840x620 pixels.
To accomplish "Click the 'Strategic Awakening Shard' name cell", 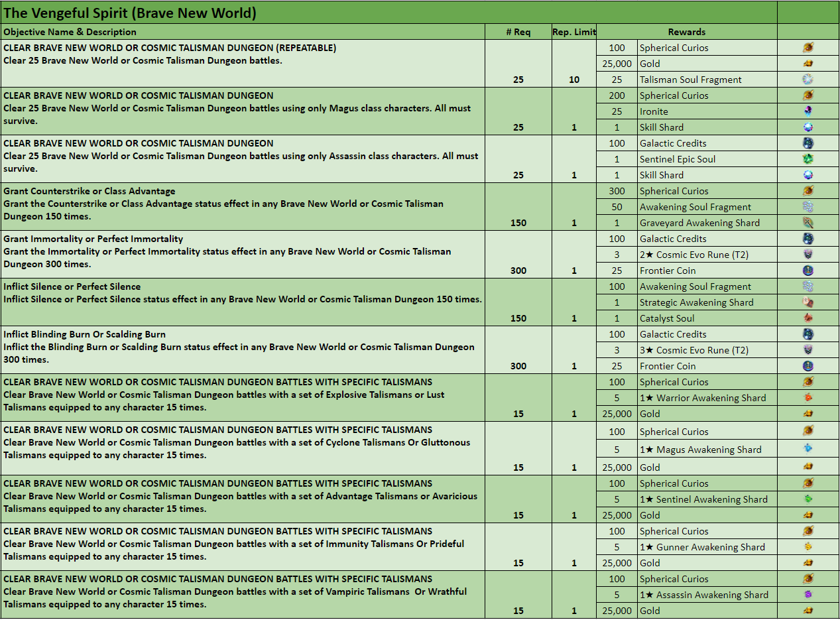I will (707, 302).
